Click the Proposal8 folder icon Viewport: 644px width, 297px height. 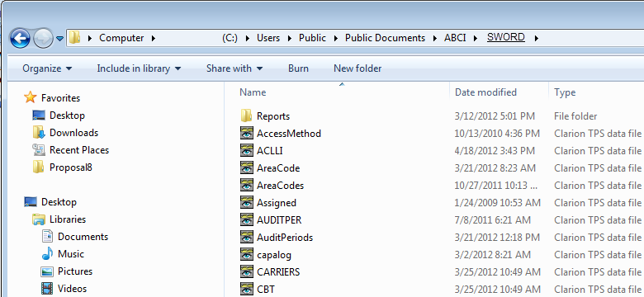coord(38,167)
